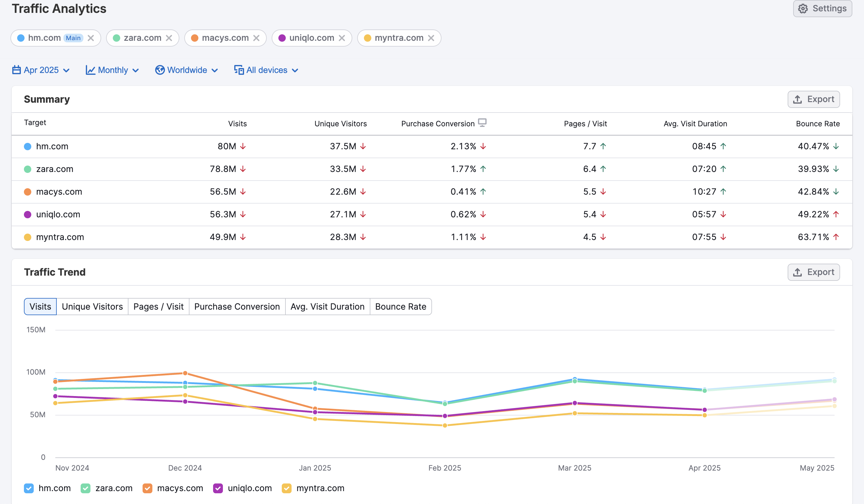Click the zara.com link in the Summary table

tap(55, 169)
